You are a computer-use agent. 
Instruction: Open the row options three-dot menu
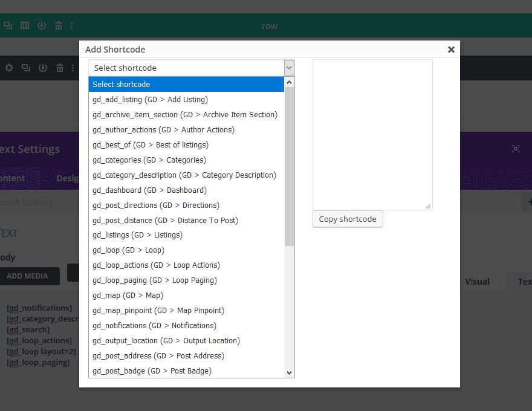pyautogui.click(x=71, y=25)
